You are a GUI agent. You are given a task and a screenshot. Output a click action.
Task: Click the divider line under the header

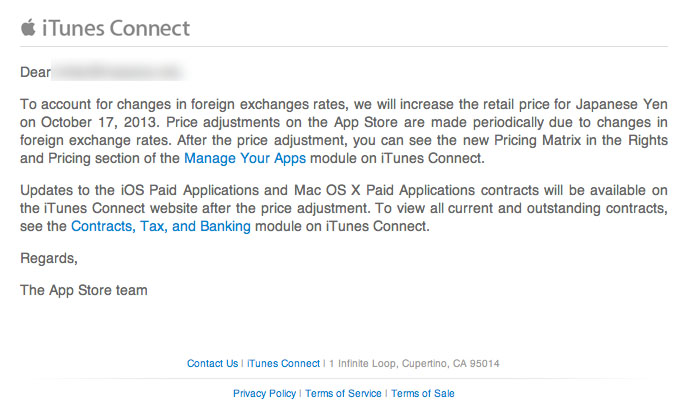(344, 46)
